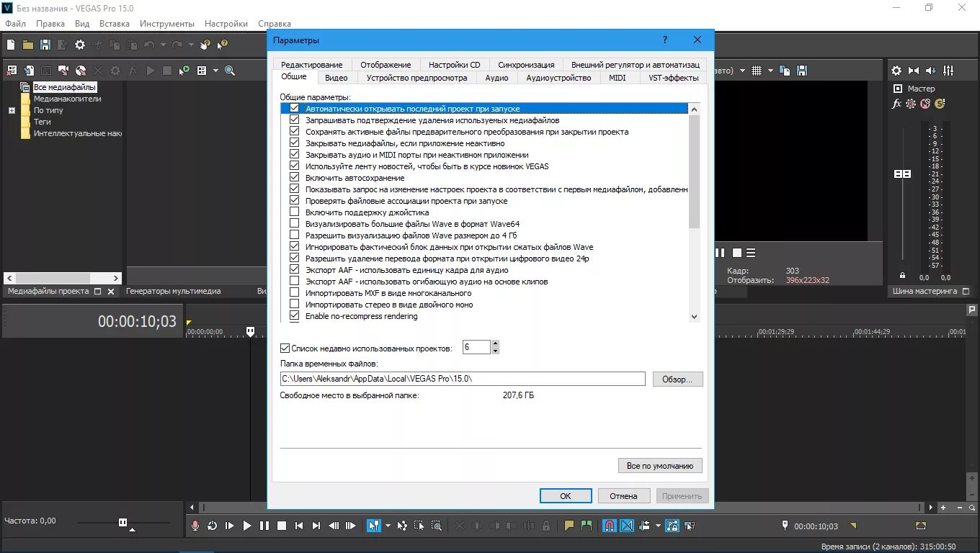Create a new project via toolbar icon

click(11, 45)
